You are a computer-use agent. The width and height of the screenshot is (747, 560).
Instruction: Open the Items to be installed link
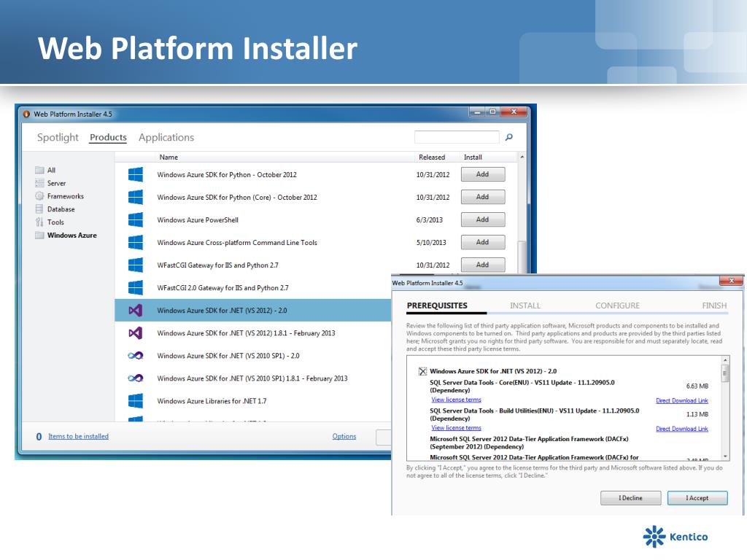(78, 436)
